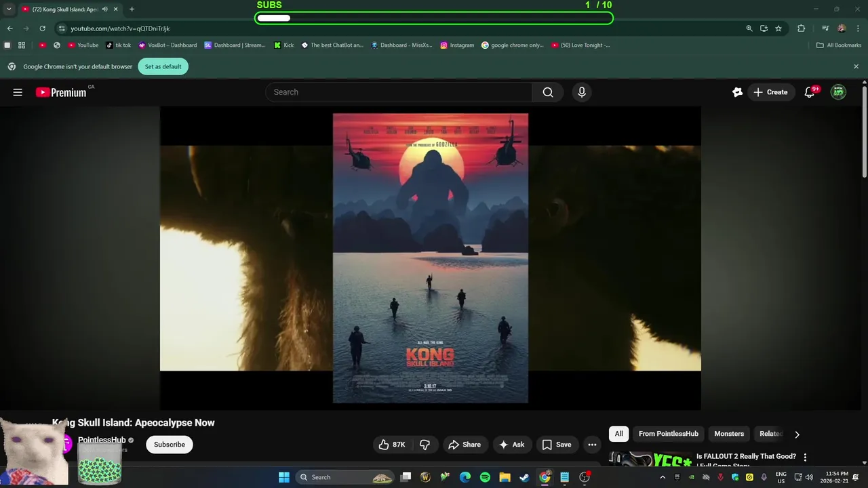This screenshot has width=868, height=488.
Task: Click the Create button
Action: coord(770,92)
